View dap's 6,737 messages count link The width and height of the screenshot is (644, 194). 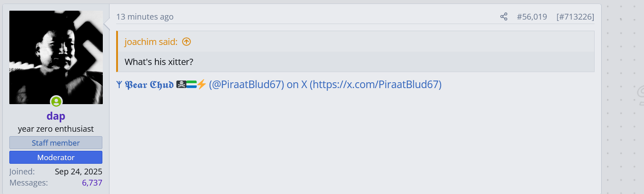[92, 182]
